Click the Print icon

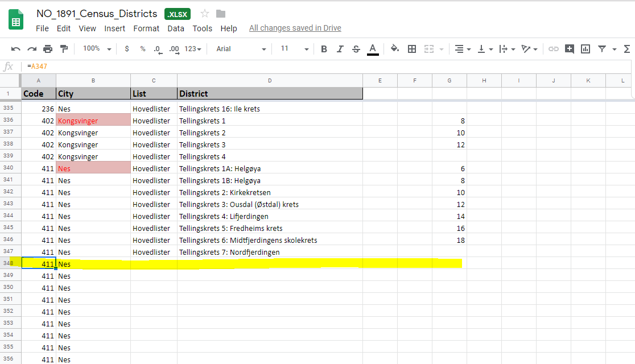tap(48, 49)
